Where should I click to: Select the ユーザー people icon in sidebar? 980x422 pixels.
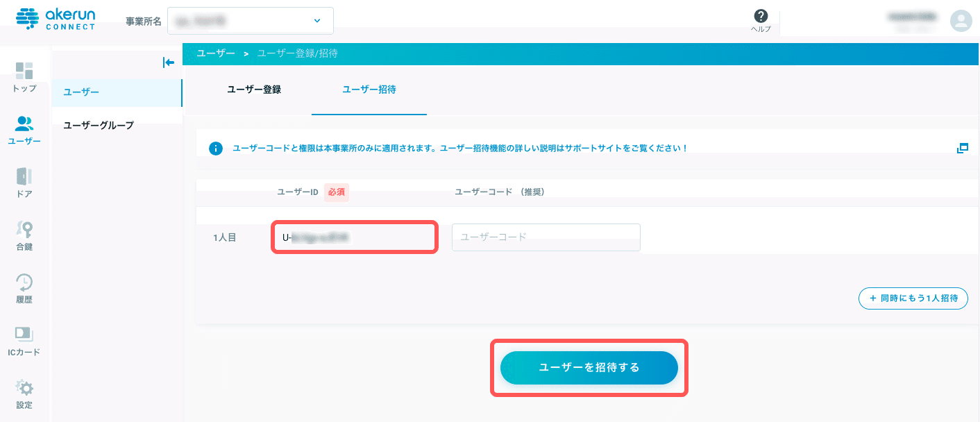point(24,124)
